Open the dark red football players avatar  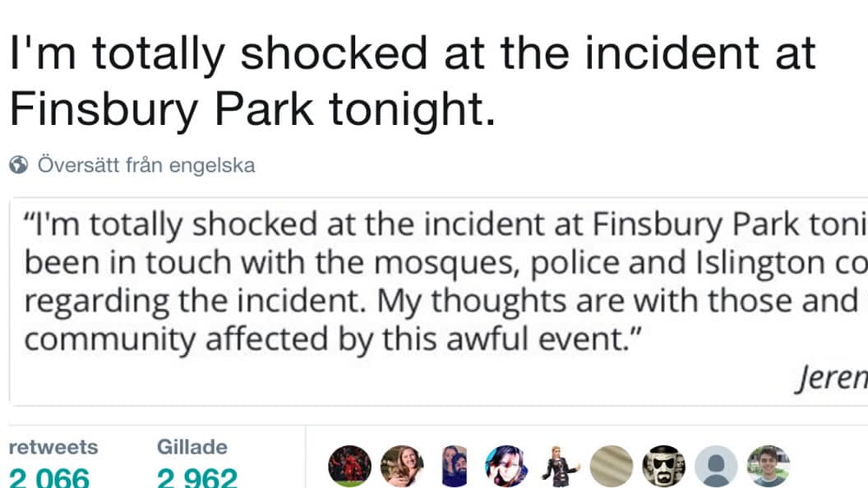click(349, 467)
